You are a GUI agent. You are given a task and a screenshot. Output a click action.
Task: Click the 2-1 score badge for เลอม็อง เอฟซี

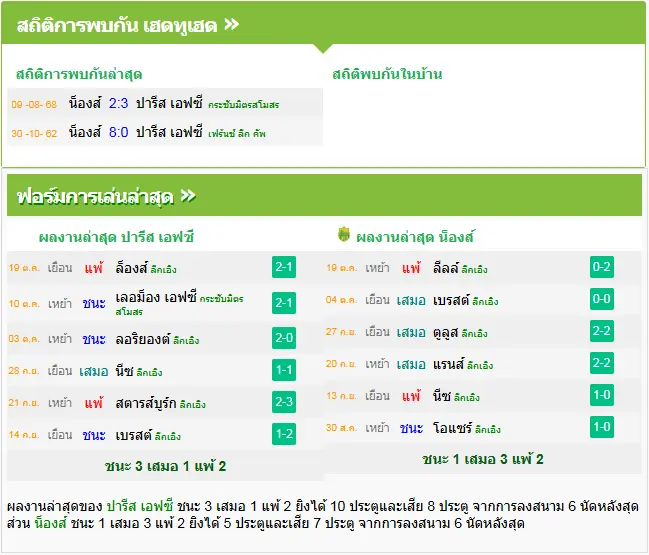click(x=284, y=303)
